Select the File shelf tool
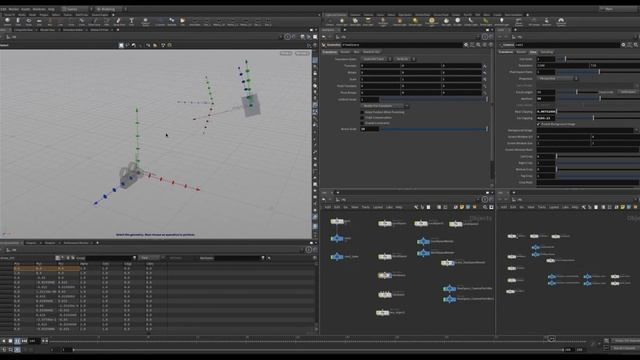 182,21
